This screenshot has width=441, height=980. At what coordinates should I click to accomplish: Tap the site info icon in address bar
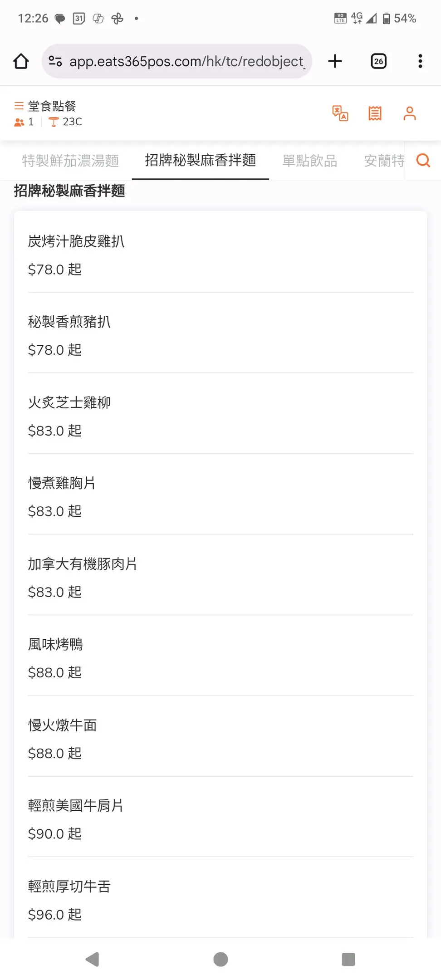point(55,61)
